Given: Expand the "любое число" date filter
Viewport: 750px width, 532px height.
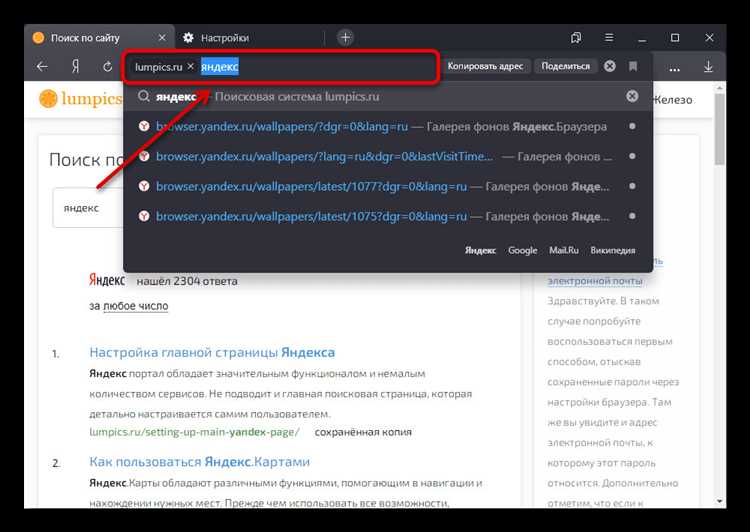Looking at the screenshot, I should click(x=135, y=306).
